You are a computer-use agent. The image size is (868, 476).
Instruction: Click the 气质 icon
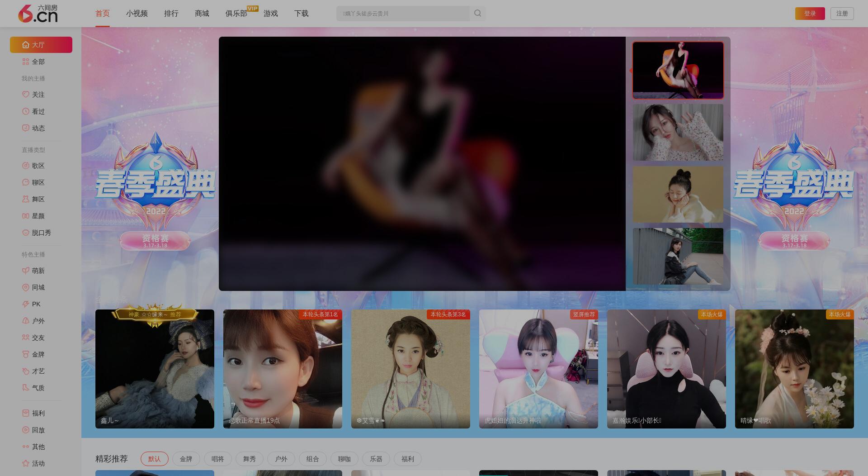coord(26,388)
